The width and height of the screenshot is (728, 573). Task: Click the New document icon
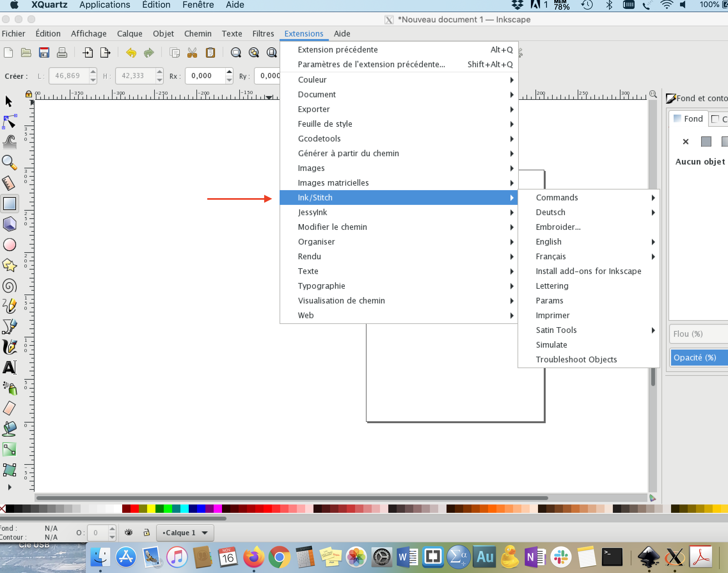click(x=8, y=53)
